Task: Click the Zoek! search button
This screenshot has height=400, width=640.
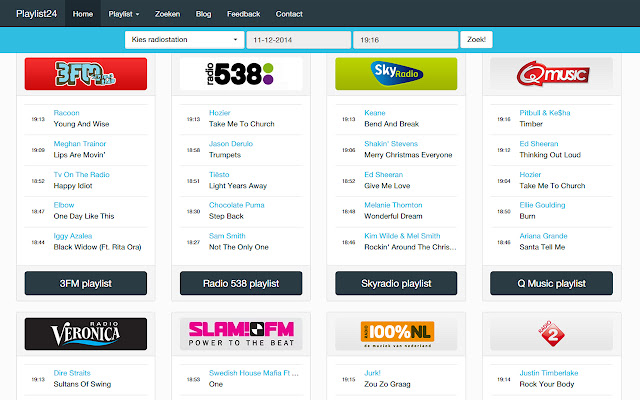Action: [476, 40]
